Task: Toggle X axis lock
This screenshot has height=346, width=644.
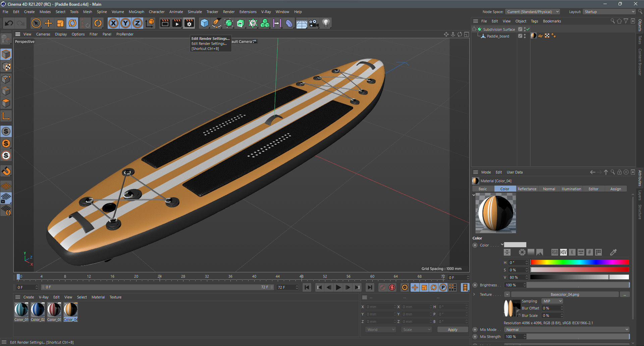Action: point(113,23)
